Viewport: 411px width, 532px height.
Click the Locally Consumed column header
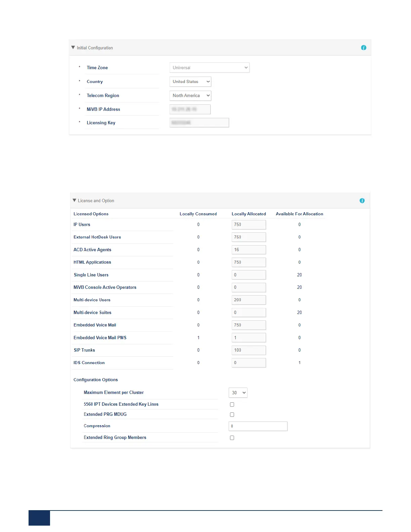198,214
